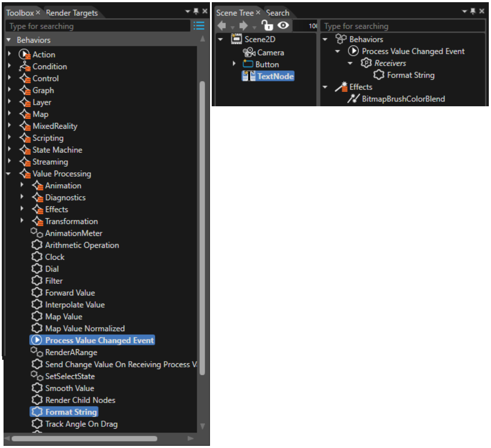Toggle the lock icon in Scene Tree toolbar

(x=267, y=26)
